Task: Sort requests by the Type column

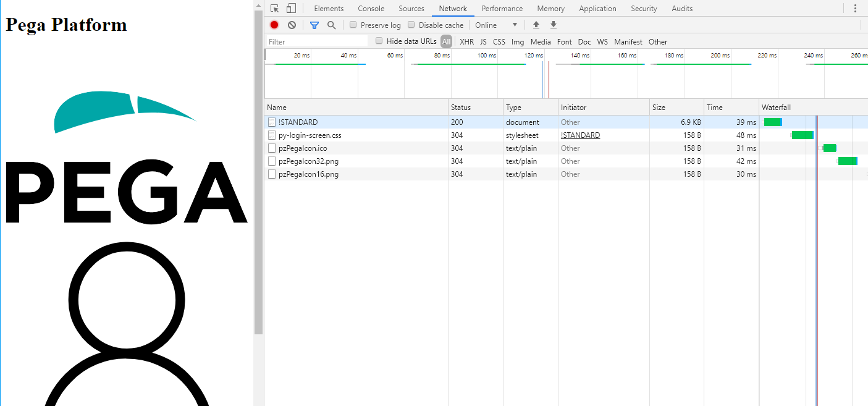Action: (531, 108)
